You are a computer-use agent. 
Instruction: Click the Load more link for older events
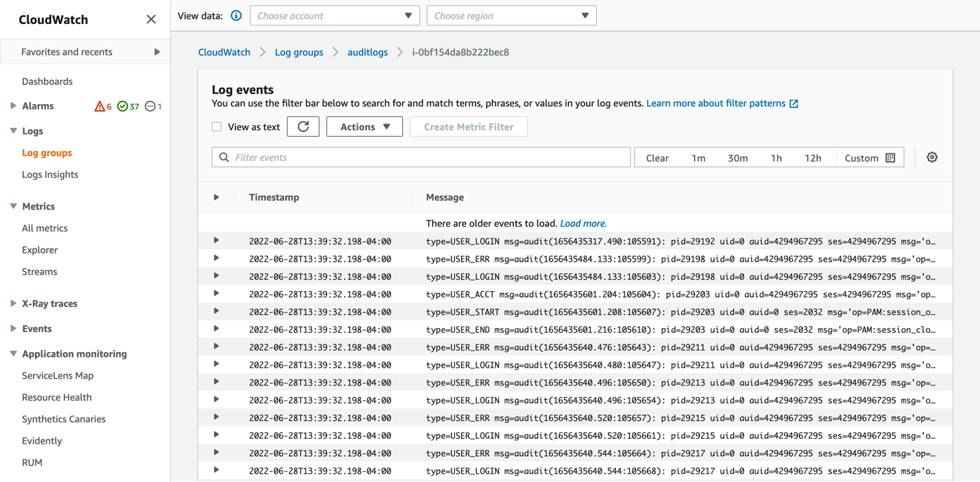583,223
